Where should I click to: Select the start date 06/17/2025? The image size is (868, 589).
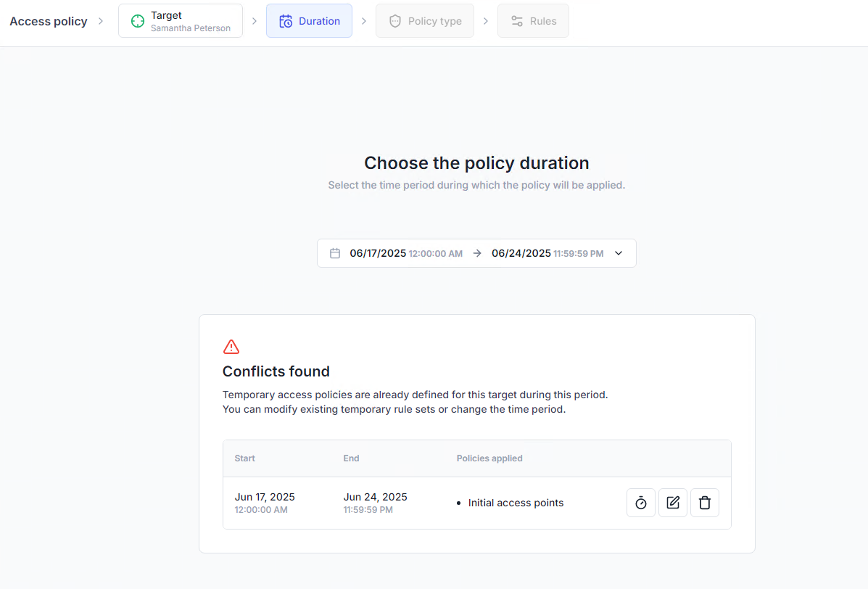click(378, 253)
